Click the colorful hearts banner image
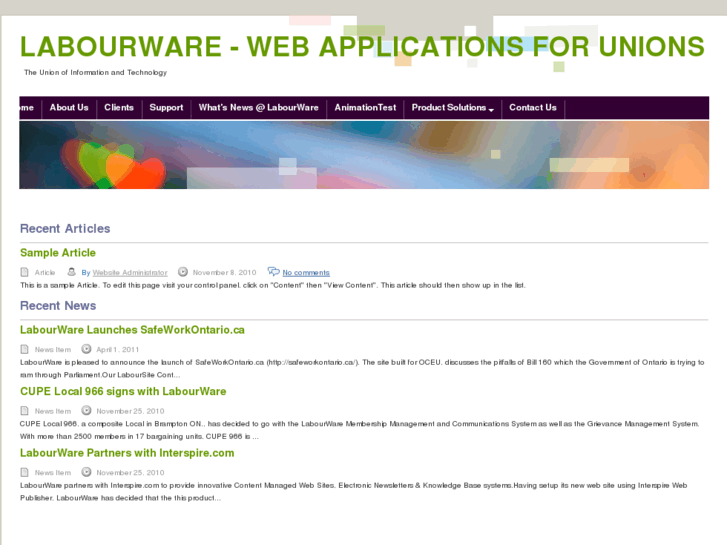The width and height of the screenshot is (727, 545). coord(364,155)
